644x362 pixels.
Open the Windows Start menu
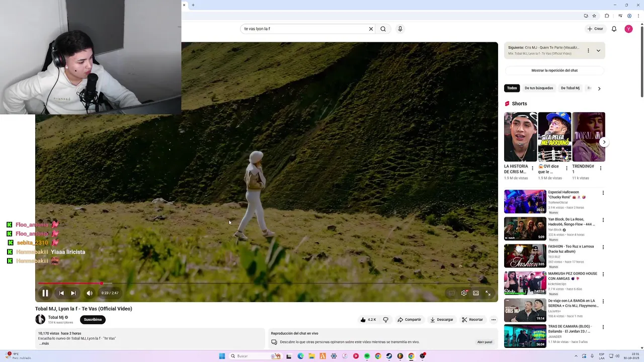pos(222,356)
